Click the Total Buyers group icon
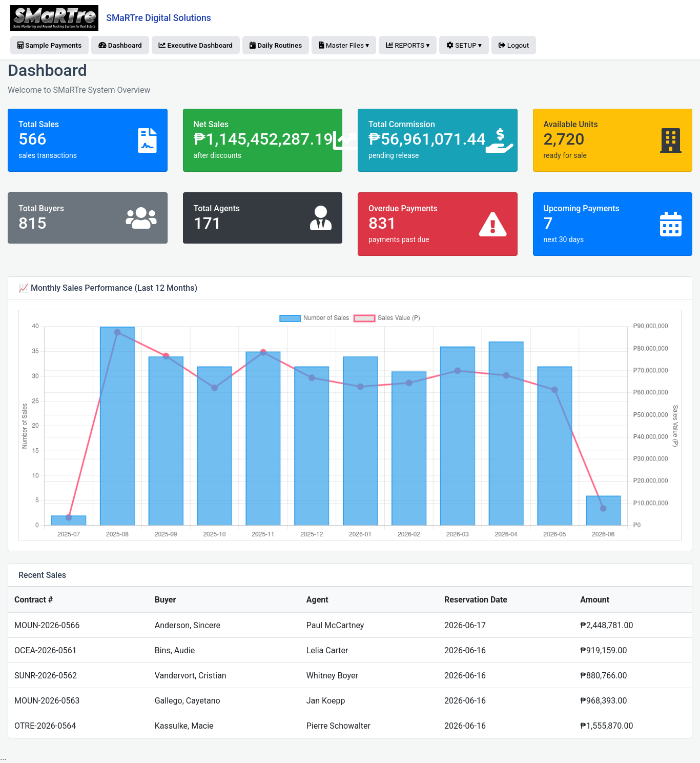Viewport: 700px width, 763px height. 141,218
